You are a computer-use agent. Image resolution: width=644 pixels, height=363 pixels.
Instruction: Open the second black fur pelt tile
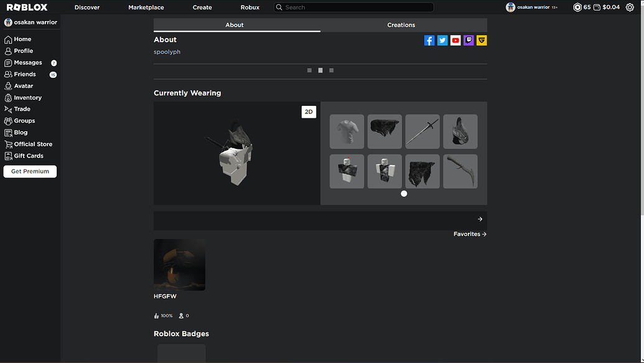[x=422, y=171]
